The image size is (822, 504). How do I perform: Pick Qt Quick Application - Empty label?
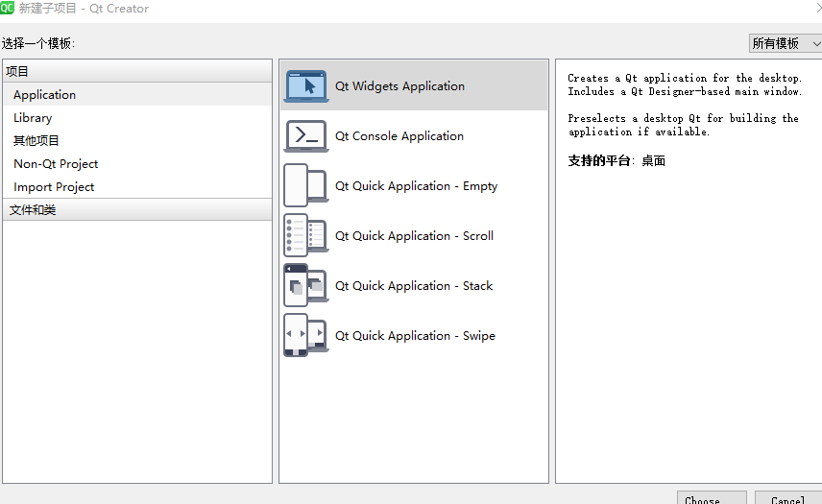(x=416, y=186)
